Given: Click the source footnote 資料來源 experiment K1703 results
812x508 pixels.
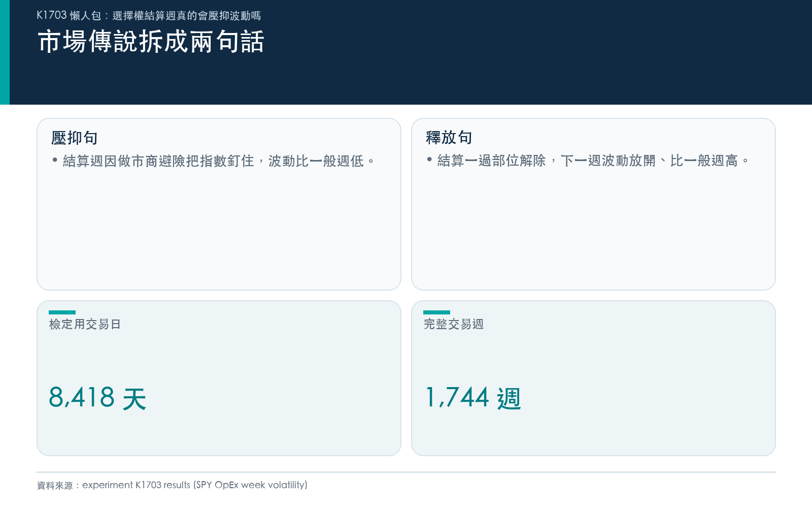Looking at the screenshot, I should (x=172, y=485).
